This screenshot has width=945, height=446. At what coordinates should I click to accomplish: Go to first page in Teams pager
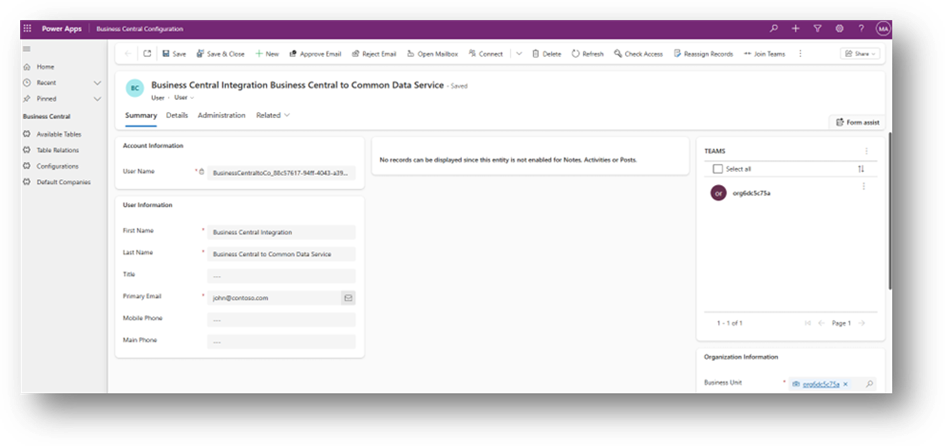pyautogui.click(x=808, y=324)
